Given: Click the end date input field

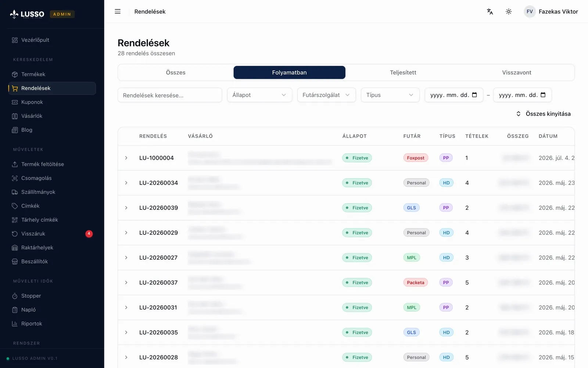Looking at the screenshot, I should tap(522, 95).
